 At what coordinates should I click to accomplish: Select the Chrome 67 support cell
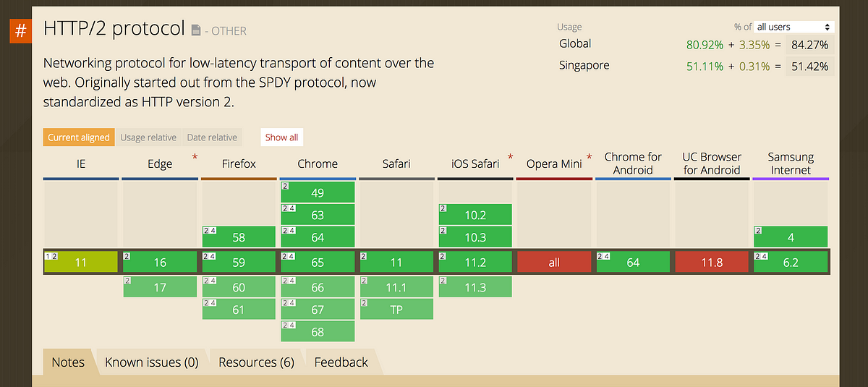pyautogui.click(x=318, y=309)
